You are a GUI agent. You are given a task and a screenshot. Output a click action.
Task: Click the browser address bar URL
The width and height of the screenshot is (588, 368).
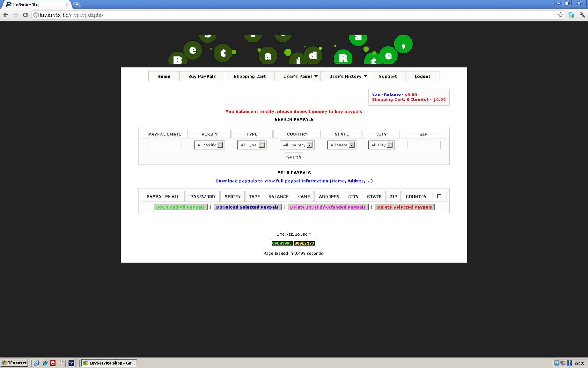point(71,15)
